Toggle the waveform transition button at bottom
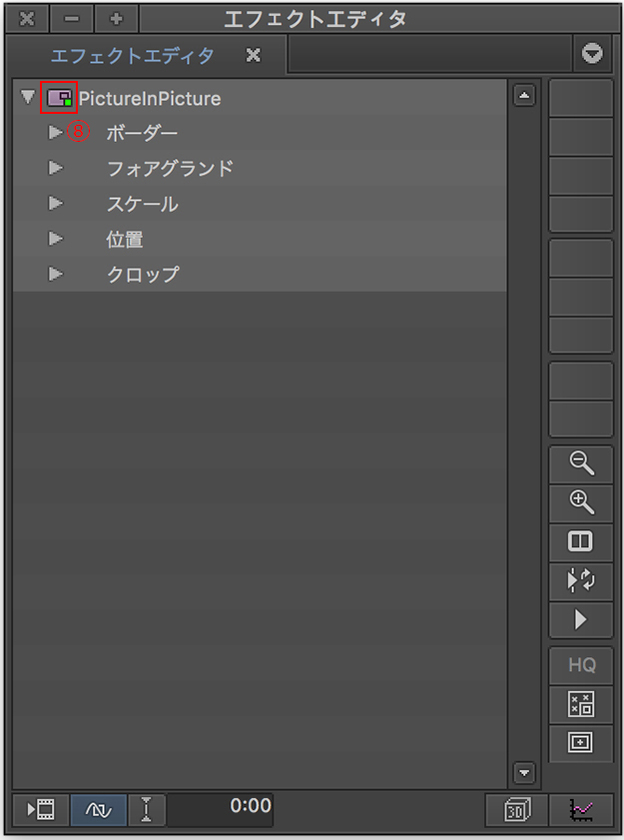The width and height of the screenshot is (624, 840). (99, 809)
